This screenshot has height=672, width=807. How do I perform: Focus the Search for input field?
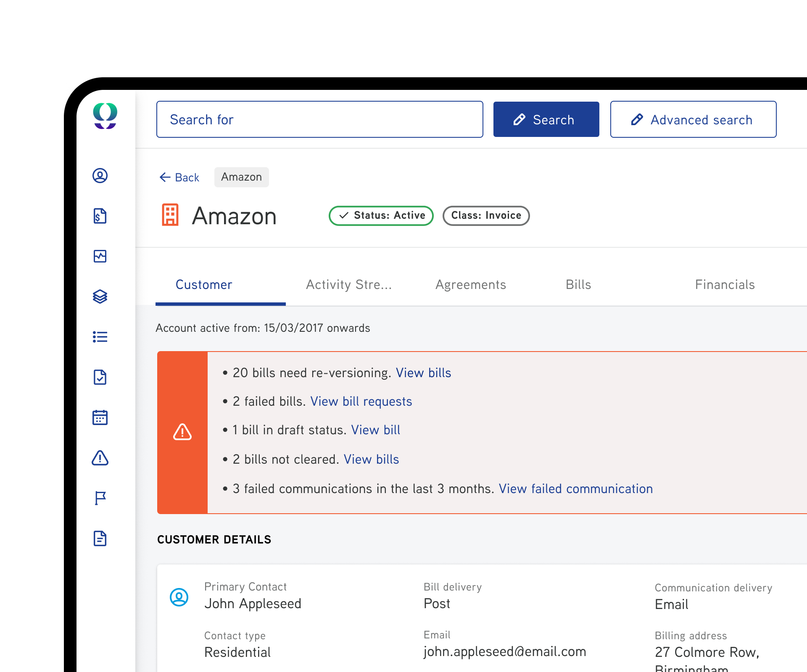[x=320, y=119]
